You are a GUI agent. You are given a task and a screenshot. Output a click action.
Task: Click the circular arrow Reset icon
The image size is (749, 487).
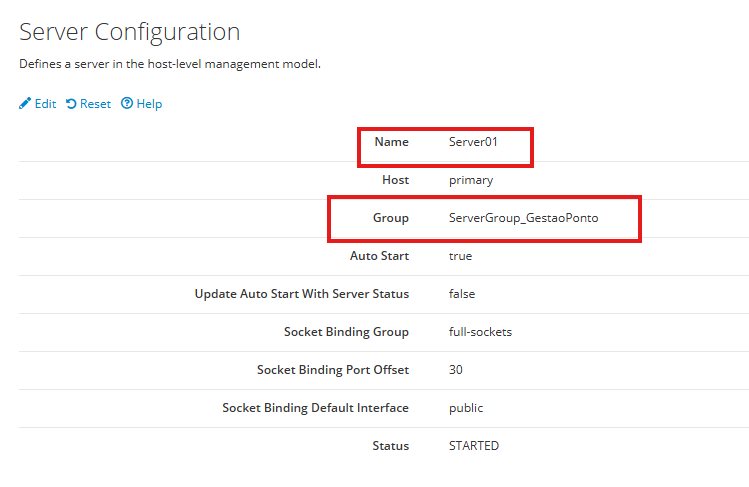tap(71, 104)
